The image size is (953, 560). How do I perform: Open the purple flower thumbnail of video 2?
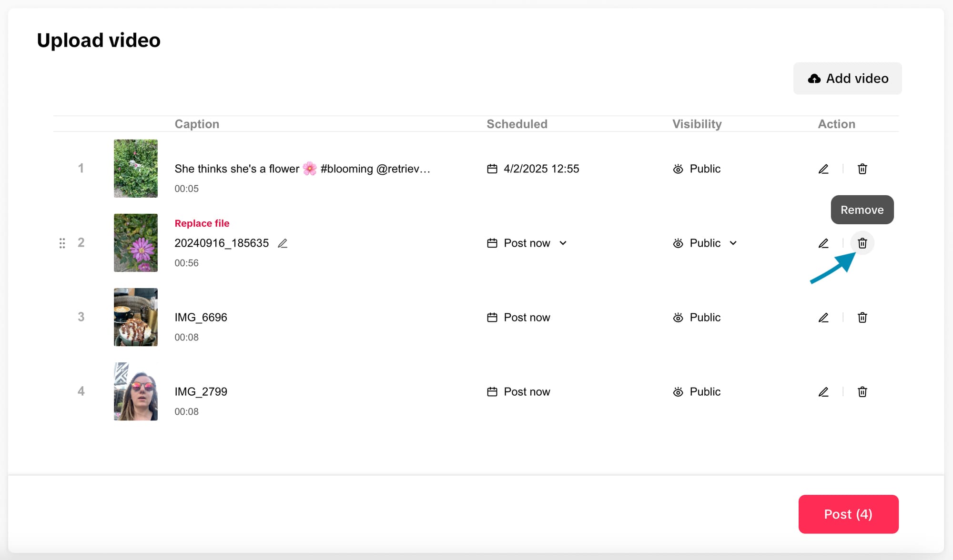(x=136, y=243)
